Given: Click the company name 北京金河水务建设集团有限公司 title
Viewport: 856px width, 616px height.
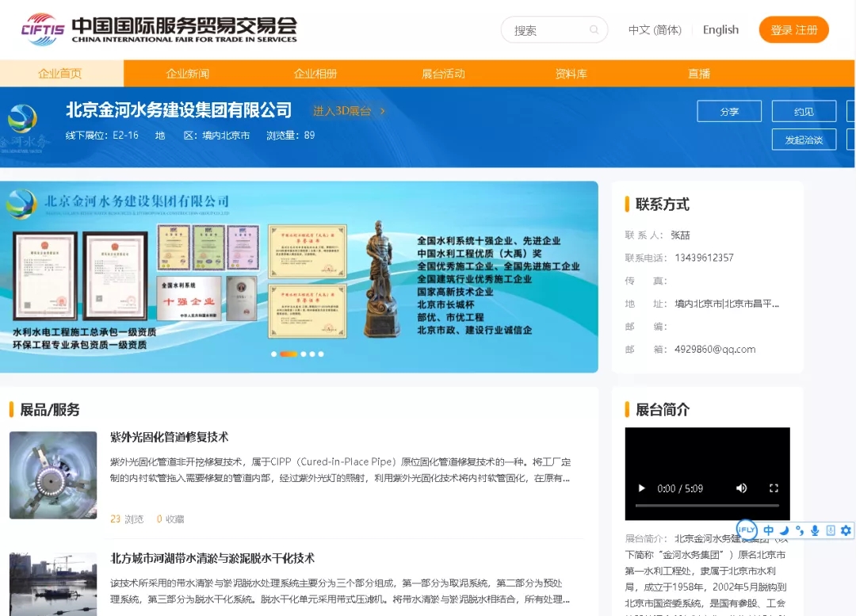Looking at the screenshot, I should [x=178, y=110].
